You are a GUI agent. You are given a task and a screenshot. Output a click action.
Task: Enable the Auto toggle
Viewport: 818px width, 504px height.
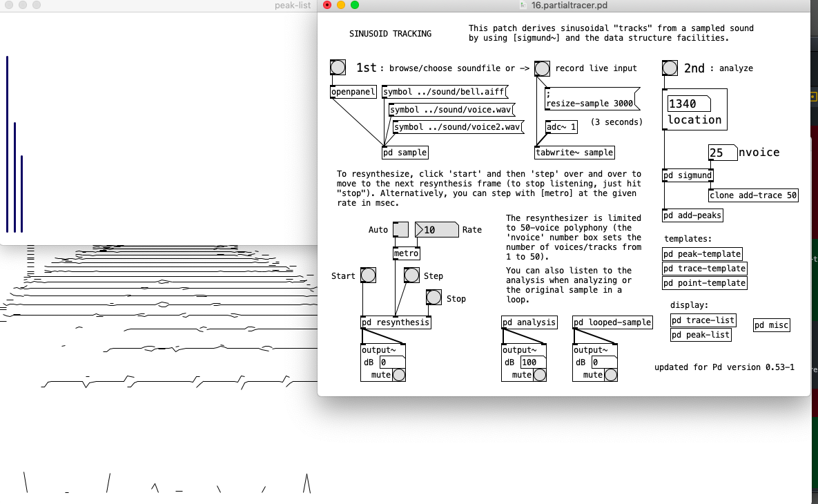pos(399,229)
